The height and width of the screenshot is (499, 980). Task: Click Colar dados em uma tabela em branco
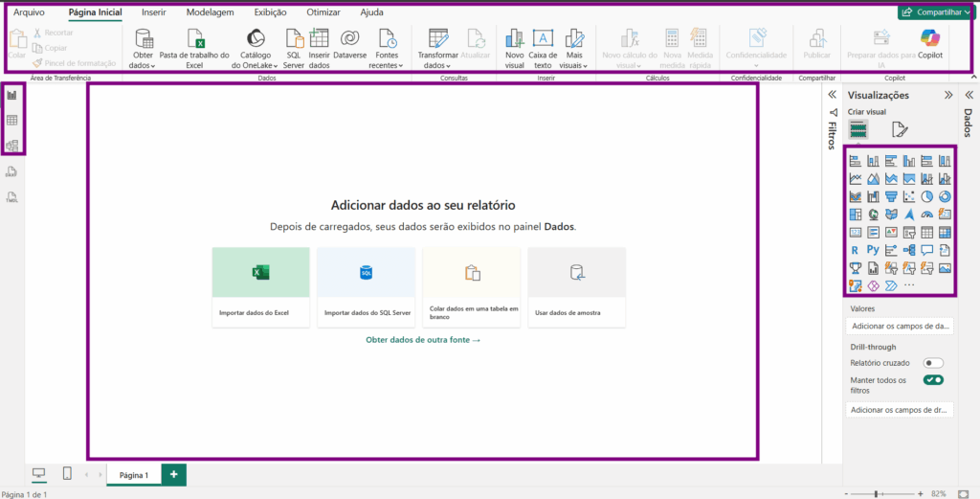471,286
